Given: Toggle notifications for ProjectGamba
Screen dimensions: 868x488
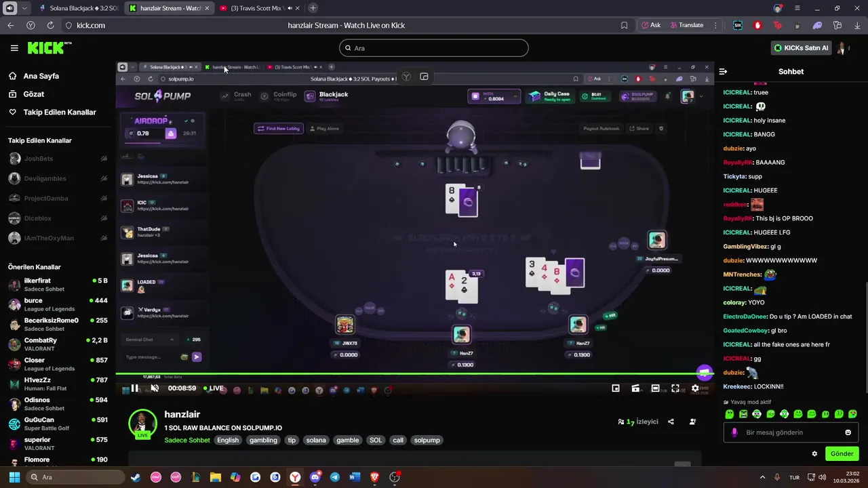Looking at the screenshot, I should (x=104, y=198).
